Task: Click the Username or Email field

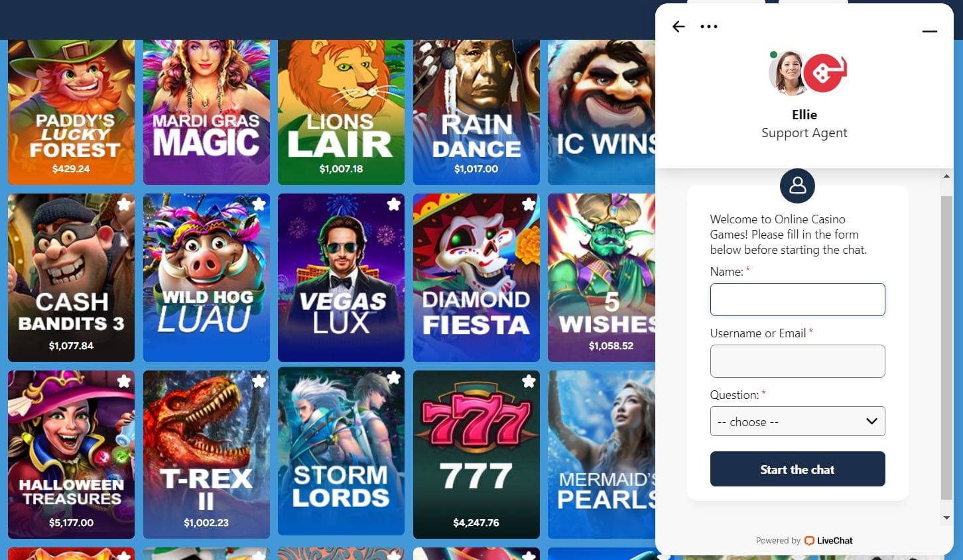Action: [x=797, y=361]
